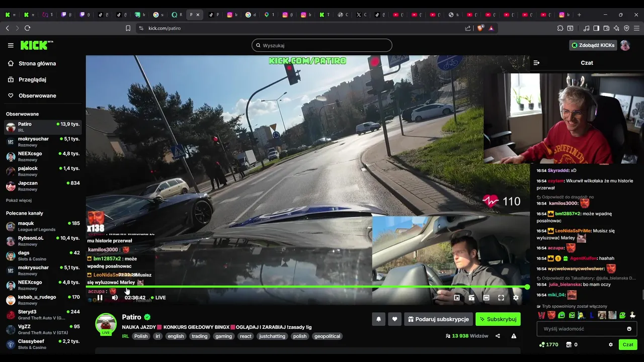Screen dimensions: 644x362
Task: Open the Przeglądaj section
Action: [32, 79]
